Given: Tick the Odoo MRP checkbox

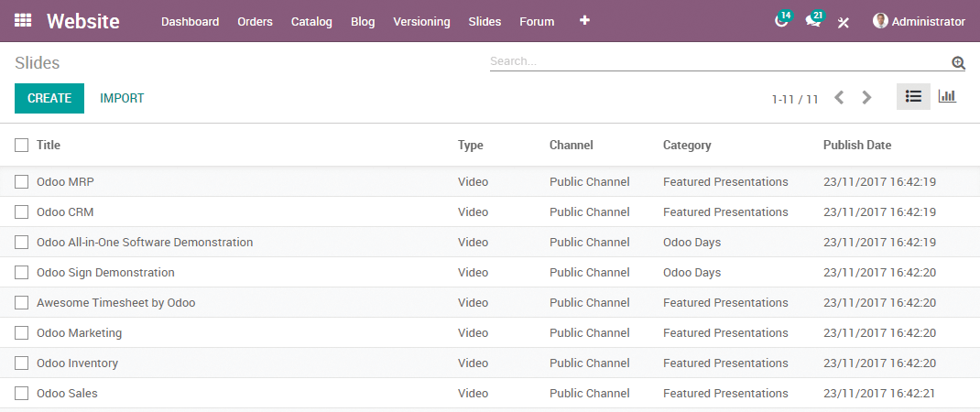Looking at the screenshot, I should coord(22,182).
